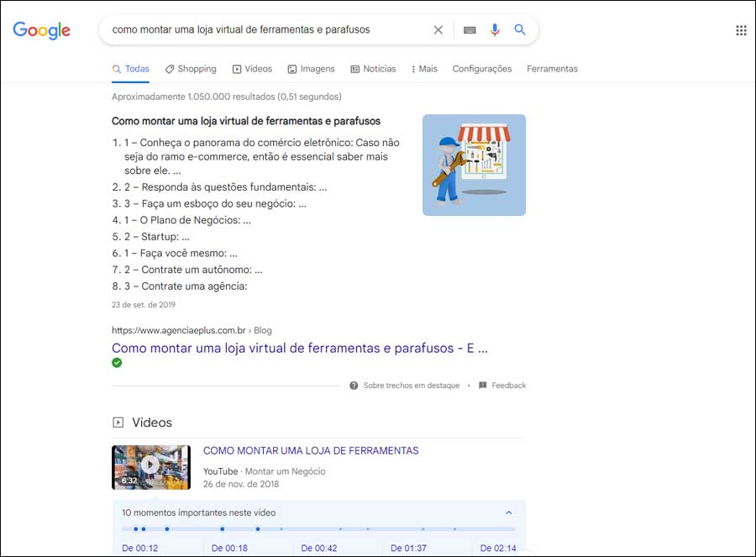The image size is (756, 557).
Task: Click the featured snippet store illustration
Action: point(474,165)
